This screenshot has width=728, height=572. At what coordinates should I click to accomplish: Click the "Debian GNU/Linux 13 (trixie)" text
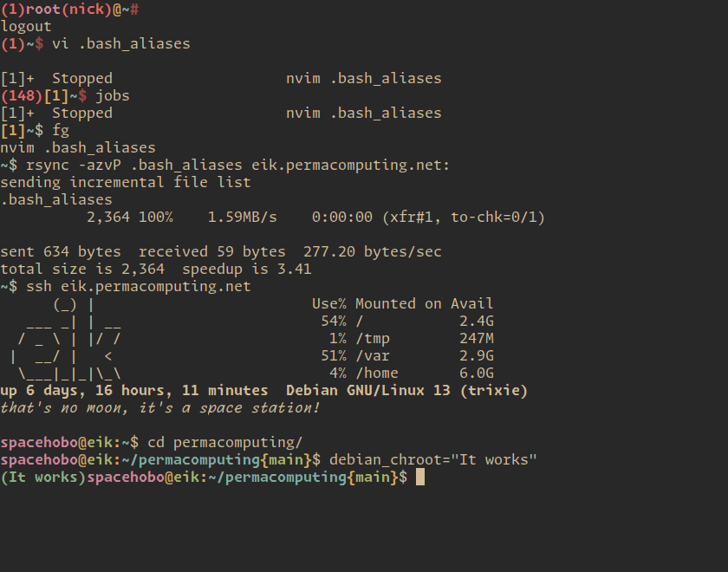(x=406, y=391)
